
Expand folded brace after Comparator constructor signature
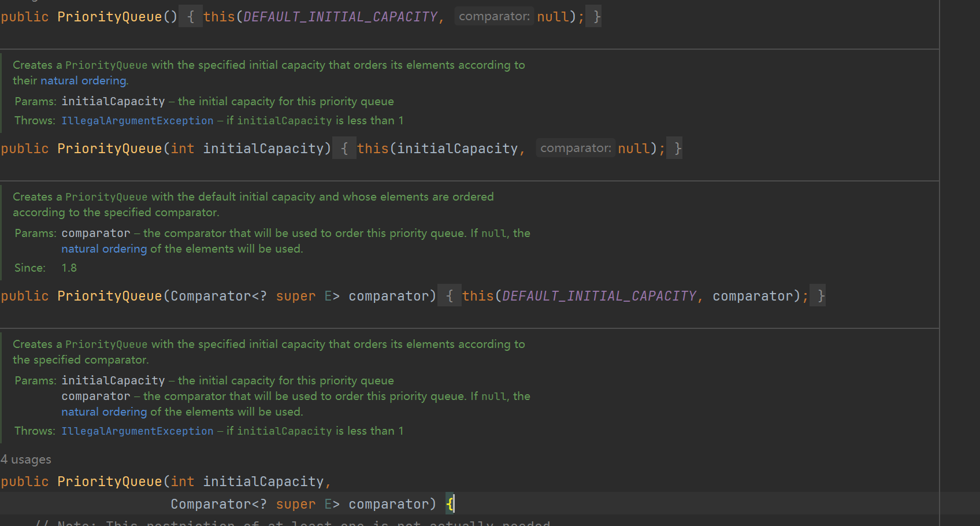tap(450, 296)
